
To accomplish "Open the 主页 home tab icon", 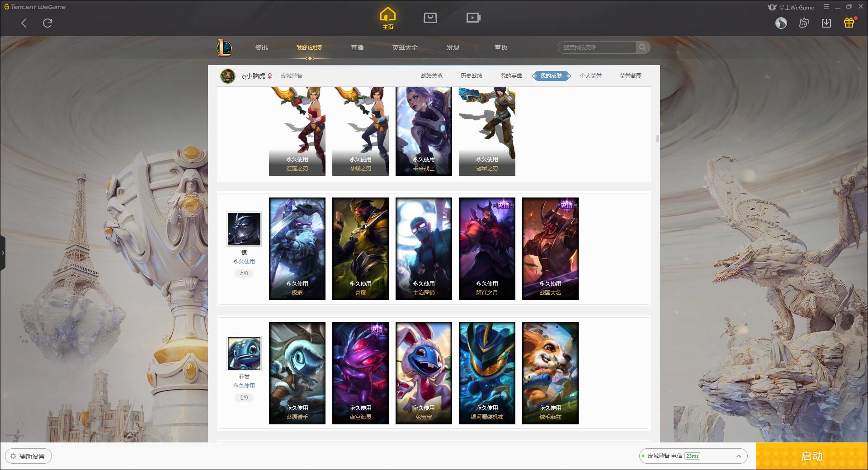I will point(387,18).
